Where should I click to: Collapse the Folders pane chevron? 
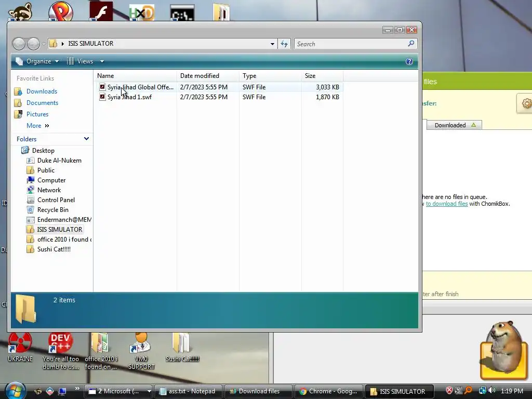click(87, 139)
